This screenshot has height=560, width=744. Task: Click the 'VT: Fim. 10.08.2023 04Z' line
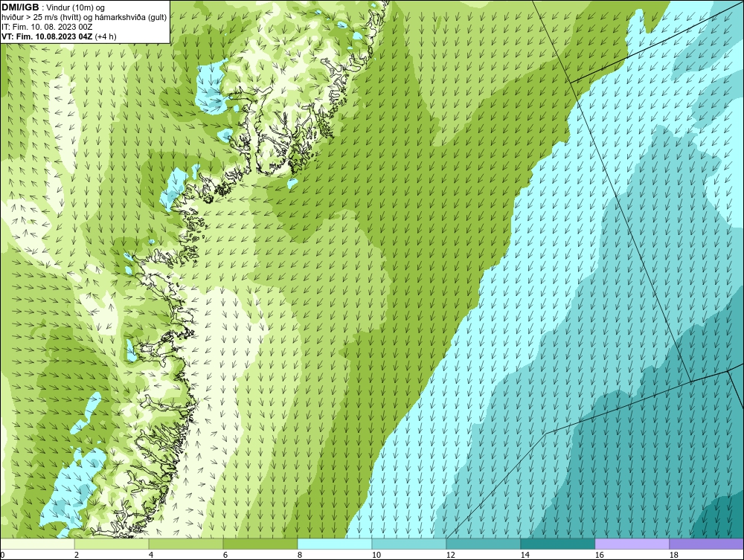click(48, 36)
